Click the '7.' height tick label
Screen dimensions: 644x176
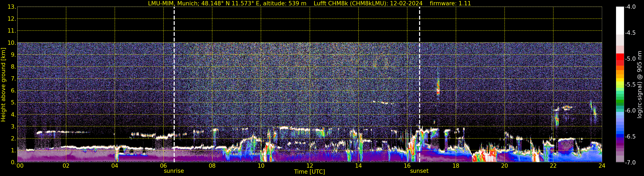[x=13, y=79]
